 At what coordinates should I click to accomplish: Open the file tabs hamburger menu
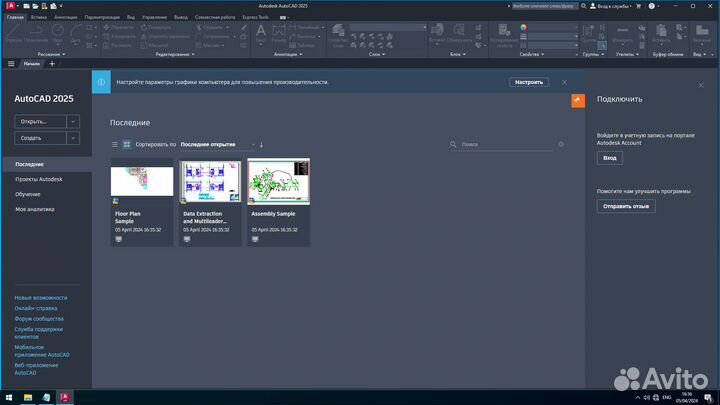pos(11,64)
